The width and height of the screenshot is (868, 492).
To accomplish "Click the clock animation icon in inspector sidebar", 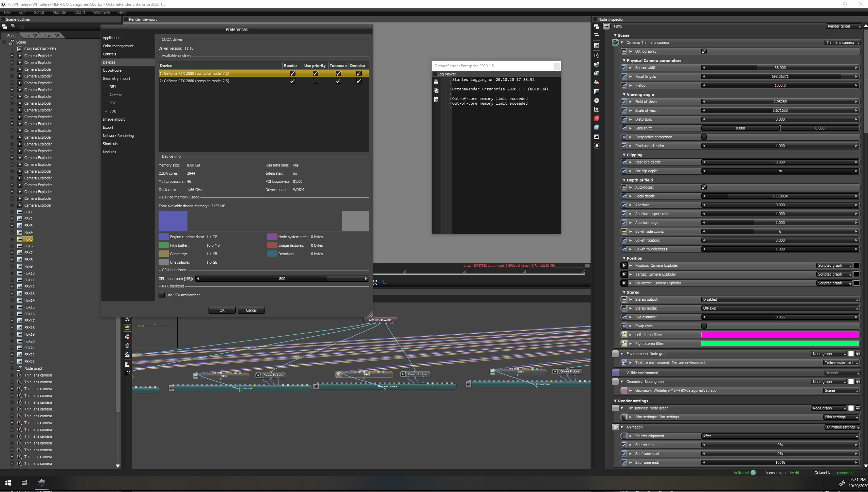I will pos(597,101).
